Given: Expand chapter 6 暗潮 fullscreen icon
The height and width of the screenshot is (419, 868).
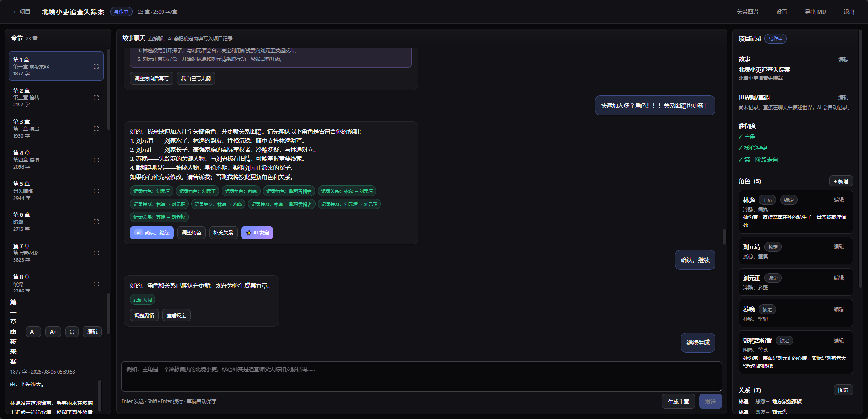Looking at the screenshot, I should (96, 222).
